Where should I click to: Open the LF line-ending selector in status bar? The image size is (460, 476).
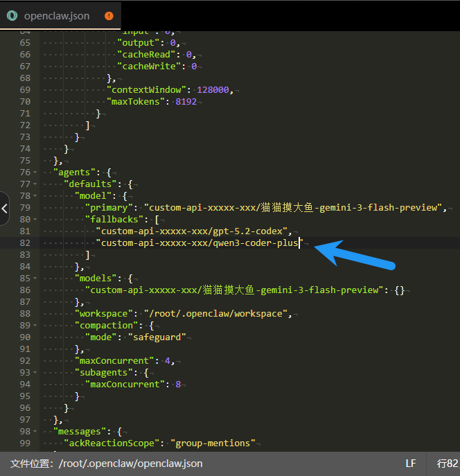point(411,463)
